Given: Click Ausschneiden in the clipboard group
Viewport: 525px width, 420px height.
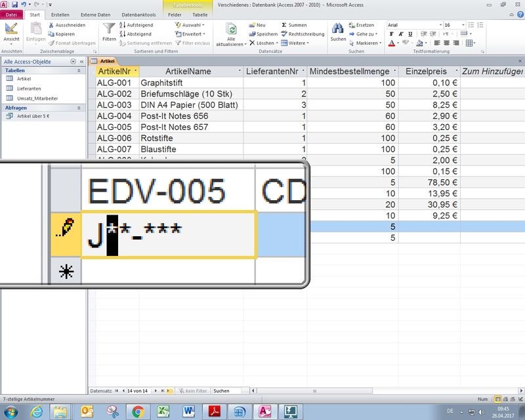Looking at the screenshot, I should pos(66,25).
